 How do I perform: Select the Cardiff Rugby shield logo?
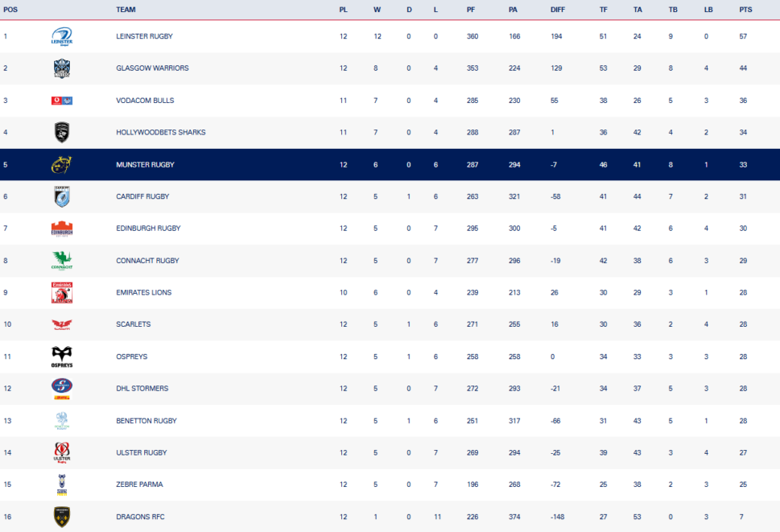[x=62, y=196]
